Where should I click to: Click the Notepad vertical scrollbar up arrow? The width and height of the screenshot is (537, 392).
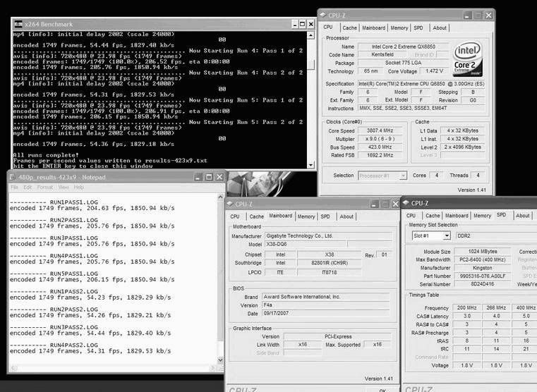pyautogui.click(x=220, y=197)
